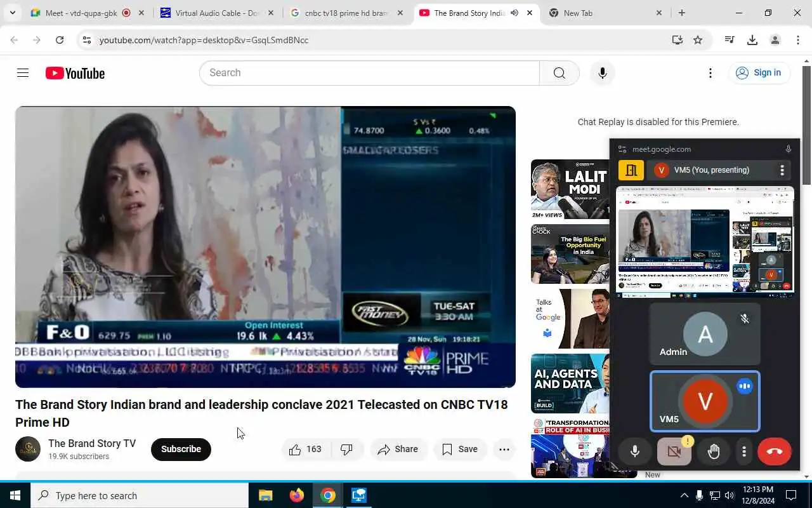Select the VM5 participant tile in Meet
Screen dimensions: 812x508
705,401
